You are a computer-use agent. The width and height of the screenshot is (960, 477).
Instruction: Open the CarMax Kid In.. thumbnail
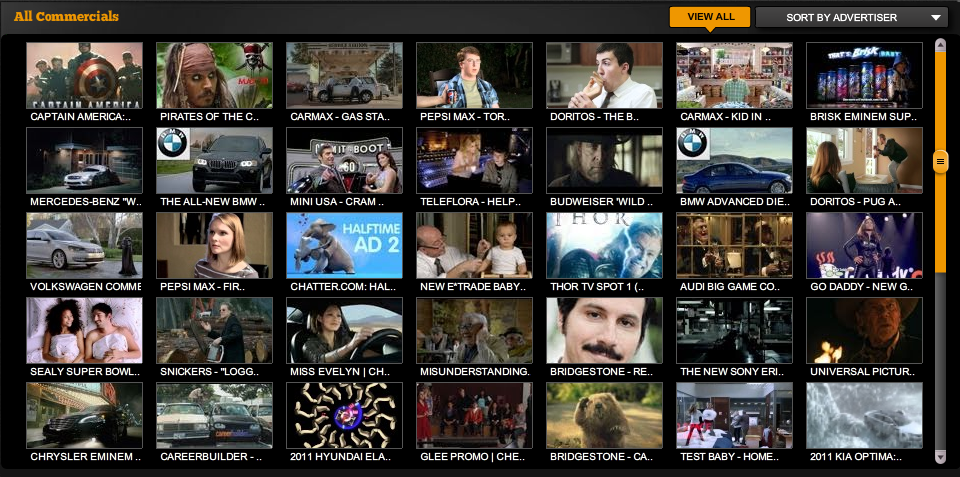pyautogui.click(x=734, y=75)
